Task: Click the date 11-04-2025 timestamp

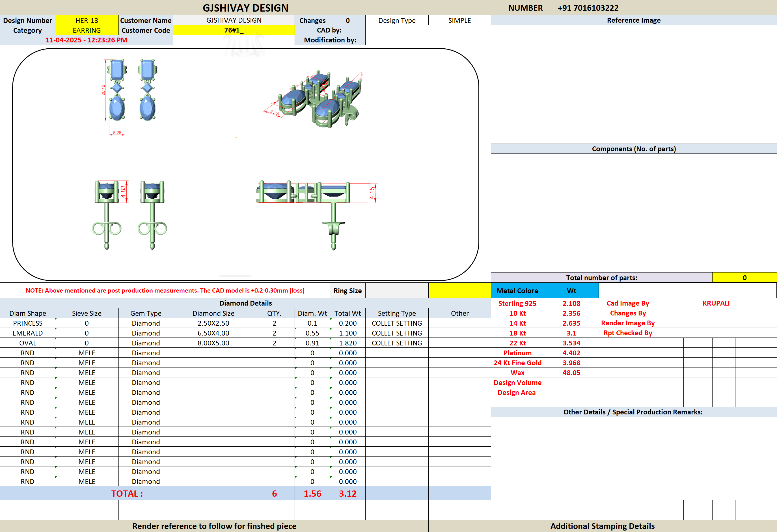Action: 86,40
